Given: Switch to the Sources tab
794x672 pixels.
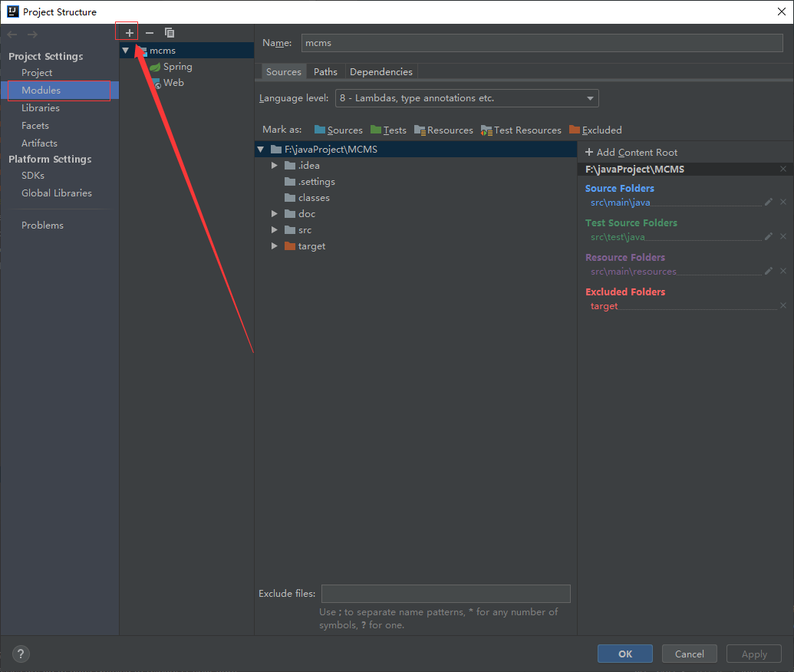Looking at the screenshot, I should tap(284, 72).
